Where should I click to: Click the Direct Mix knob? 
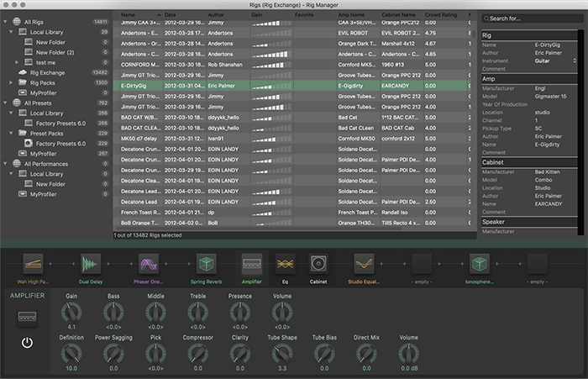366,354
